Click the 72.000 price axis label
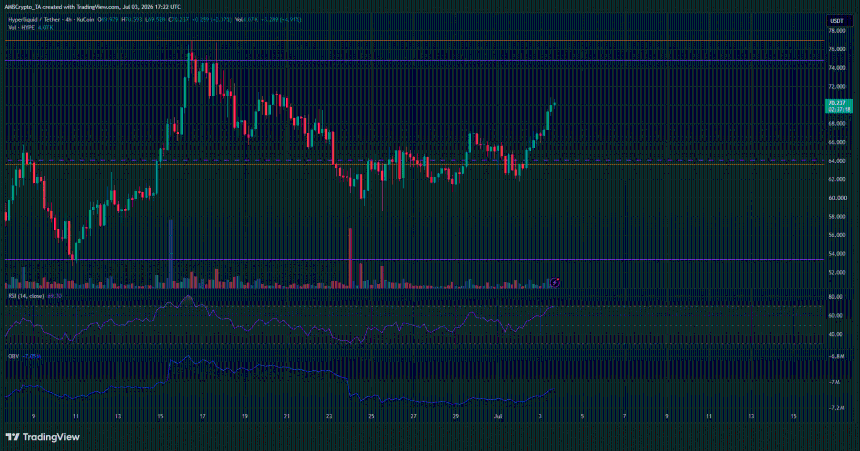Screen dimensions: 860x451 (837, 87)
